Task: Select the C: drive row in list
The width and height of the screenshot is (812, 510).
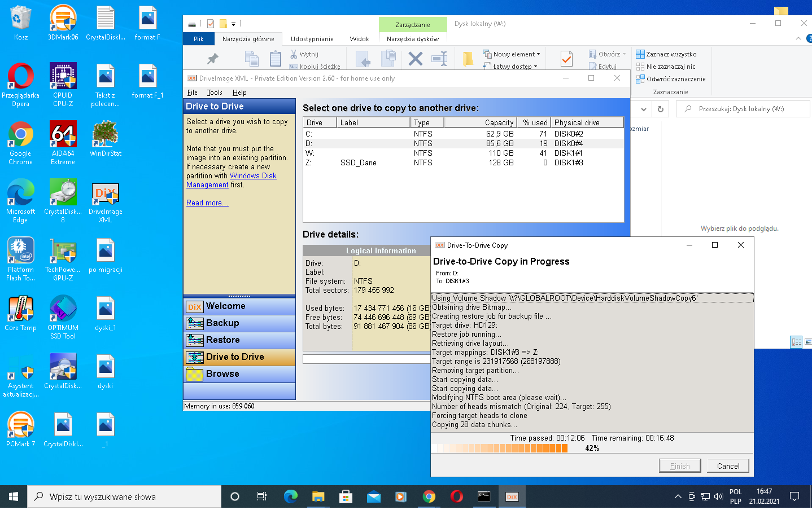Action: coord(463,134)
